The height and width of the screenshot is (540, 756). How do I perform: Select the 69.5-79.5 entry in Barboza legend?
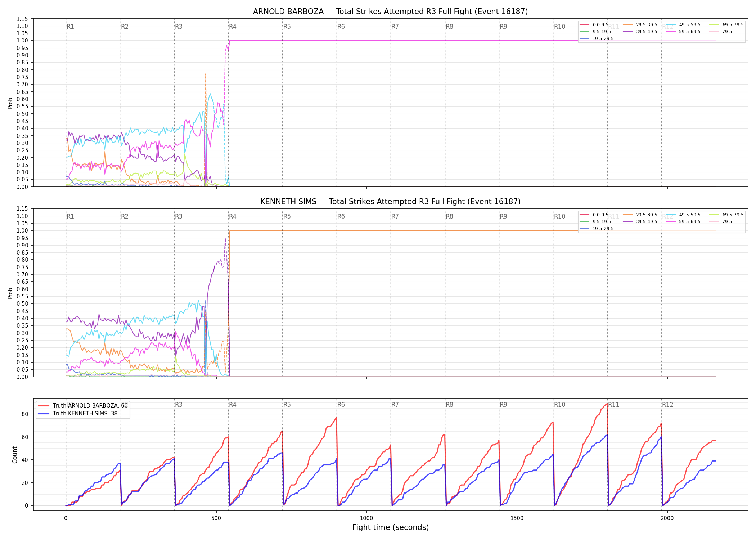pyautogui.click(x=726, y=25)
